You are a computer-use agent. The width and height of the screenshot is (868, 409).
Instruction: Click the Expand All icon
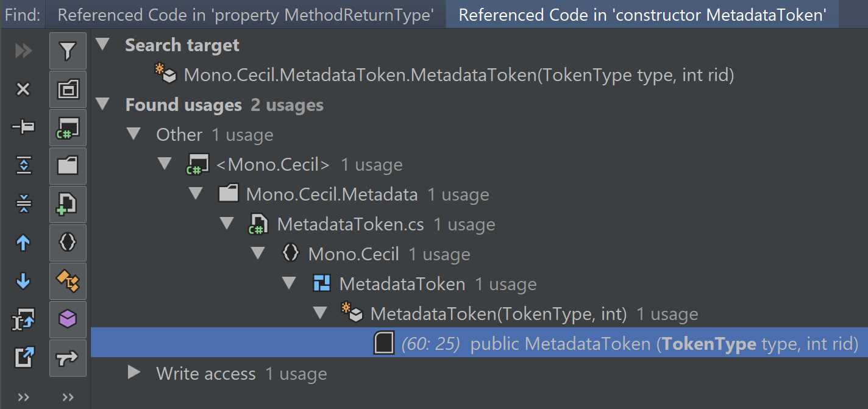click(23, 165)
